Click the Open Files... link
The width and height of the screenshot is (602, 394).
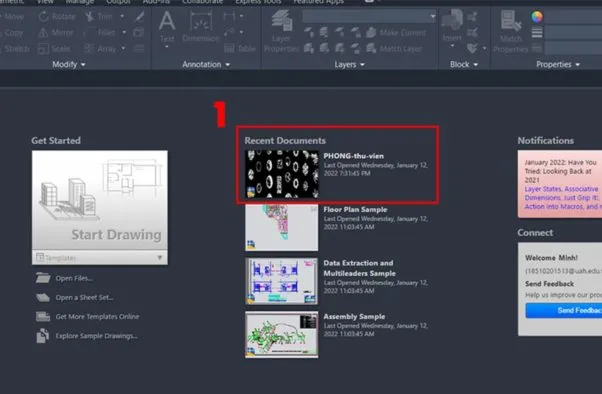(74, 278)
